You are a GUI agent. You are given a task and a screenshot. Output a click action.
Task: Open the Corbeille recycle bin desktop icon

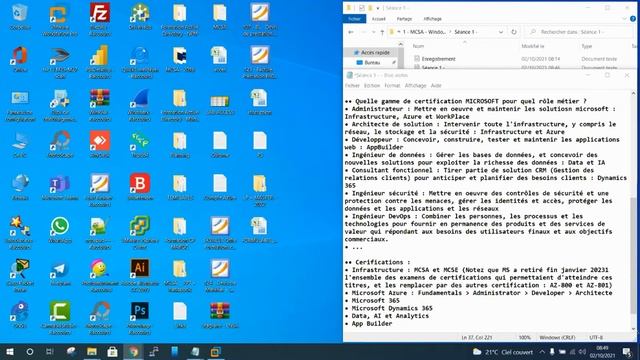point(20,17)
